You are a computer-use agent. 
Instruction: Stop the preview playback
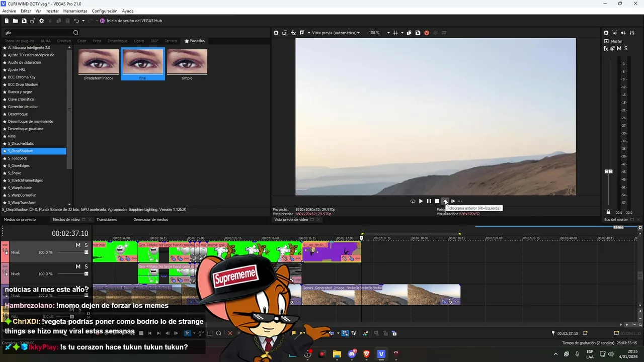coord(437,201)
